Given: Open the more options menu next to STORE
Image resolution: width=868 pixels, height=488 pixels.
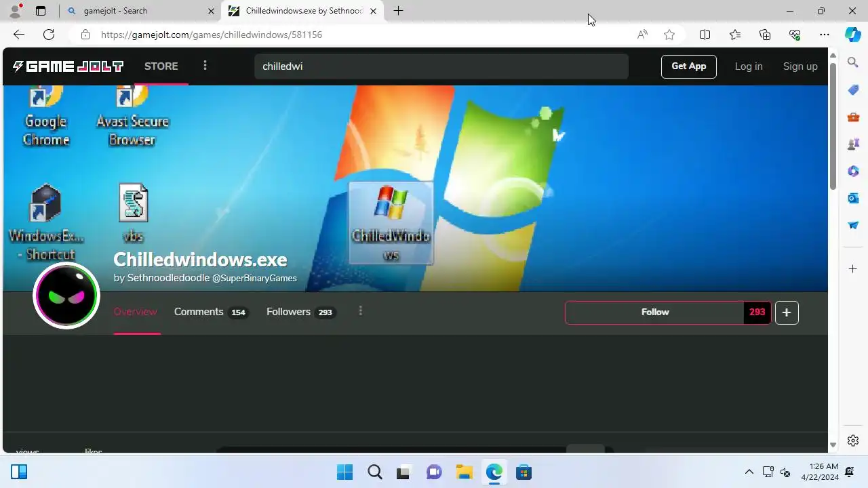Looking at the screenshot, I should (205, 66).
